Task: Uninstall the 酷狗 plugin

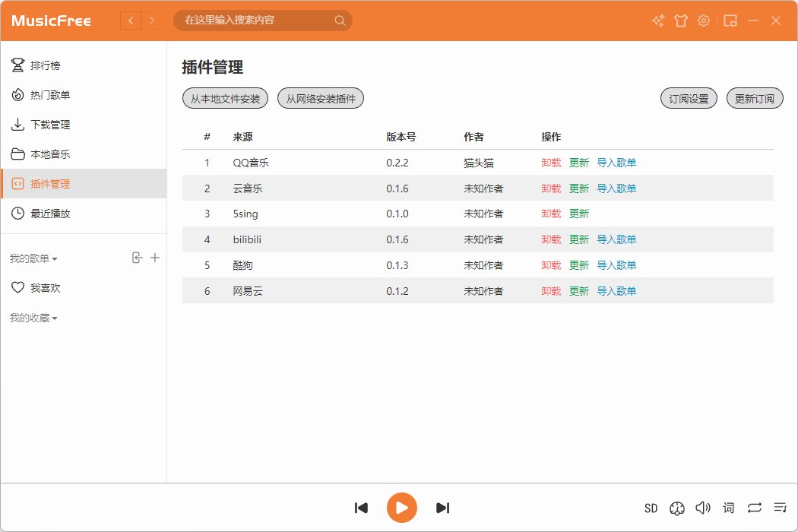Action: 551,265
